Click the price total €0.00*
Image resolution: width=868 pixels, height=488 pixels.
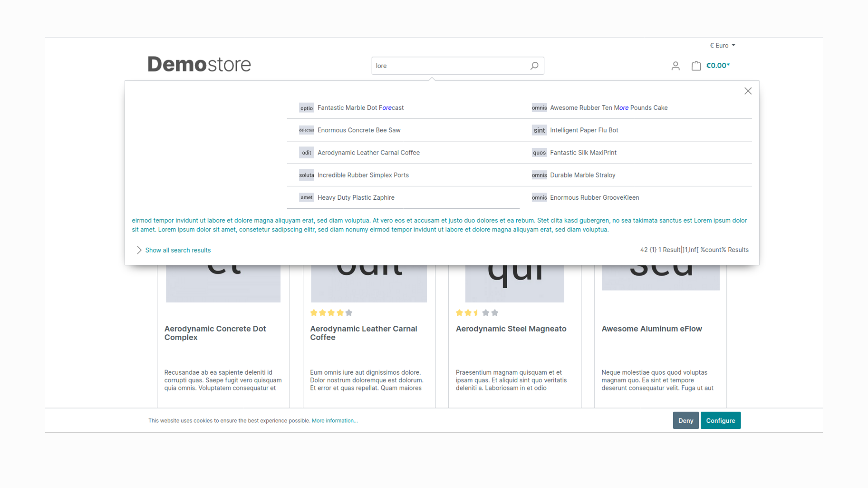point(718,66)
